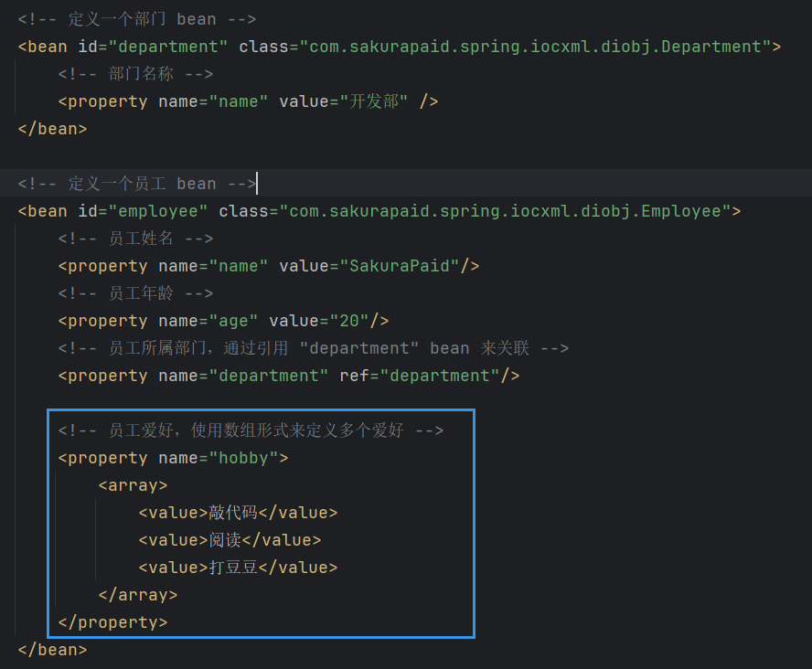Click the closing </property> tag
Image resolution: width=812 pixels, height=669 pixels.
click(x=112, y=622)
